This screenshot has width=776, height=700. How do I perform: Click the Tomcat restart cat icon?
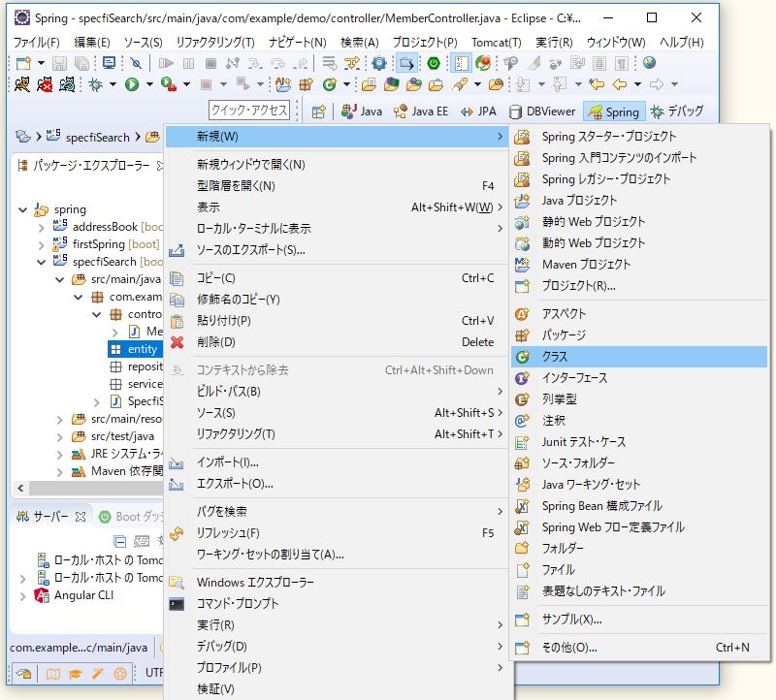coord(66,84)
